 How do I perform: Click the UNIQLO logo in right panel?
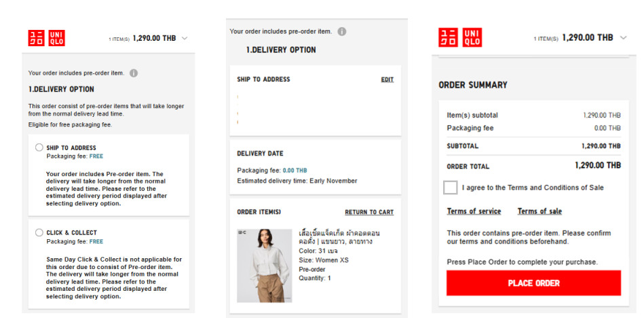pos(460,37)
